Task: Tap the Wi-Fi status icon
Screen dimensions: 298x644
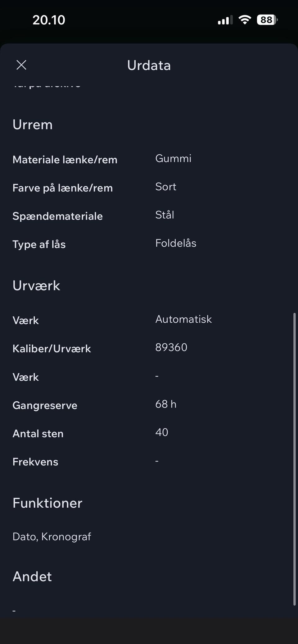Action: (245, 20)
